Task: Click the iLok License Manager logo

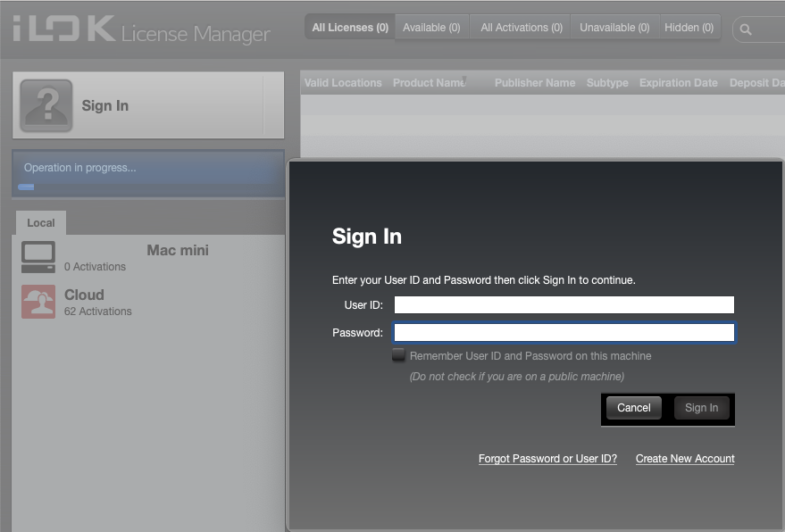Action: coord(141,30)
